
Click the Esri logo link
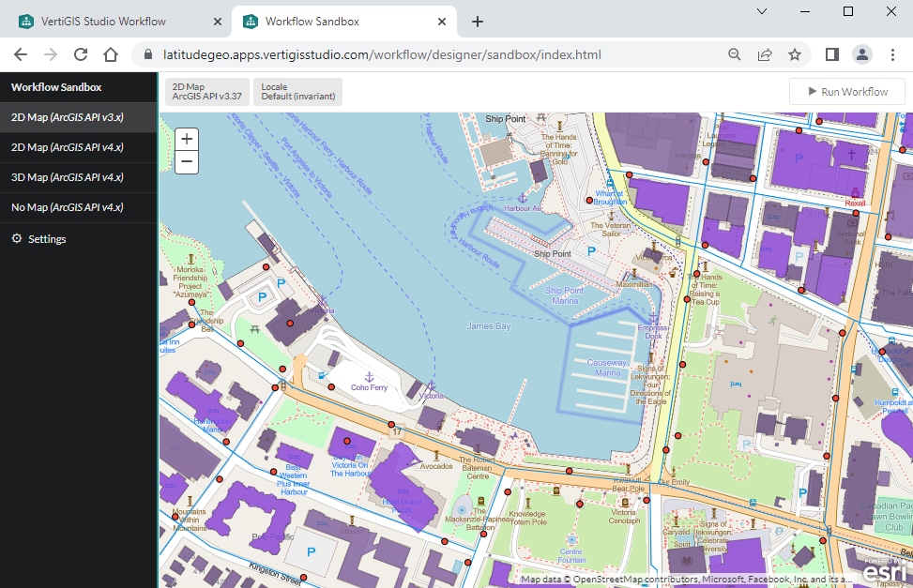884,569
